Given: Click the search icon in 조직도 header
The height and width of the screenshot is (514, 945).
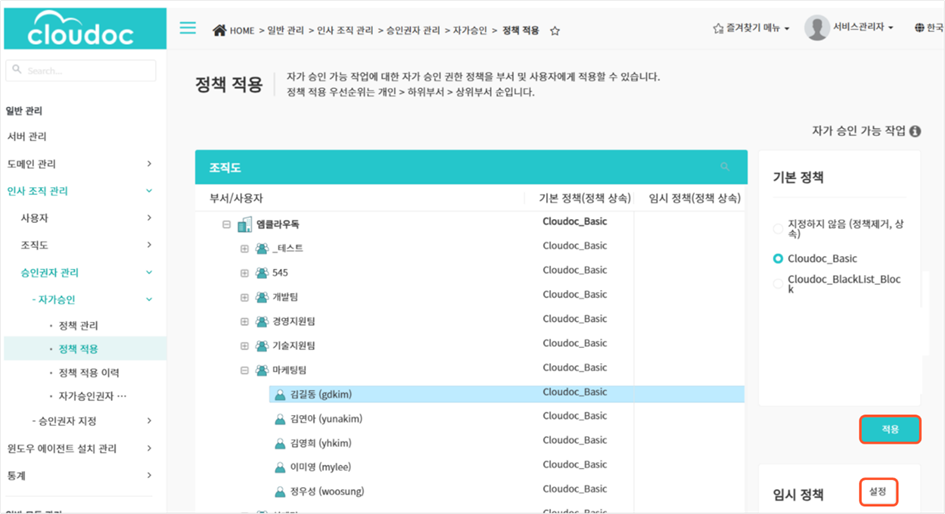Looking at the screenshot, I should click(725, 167).
